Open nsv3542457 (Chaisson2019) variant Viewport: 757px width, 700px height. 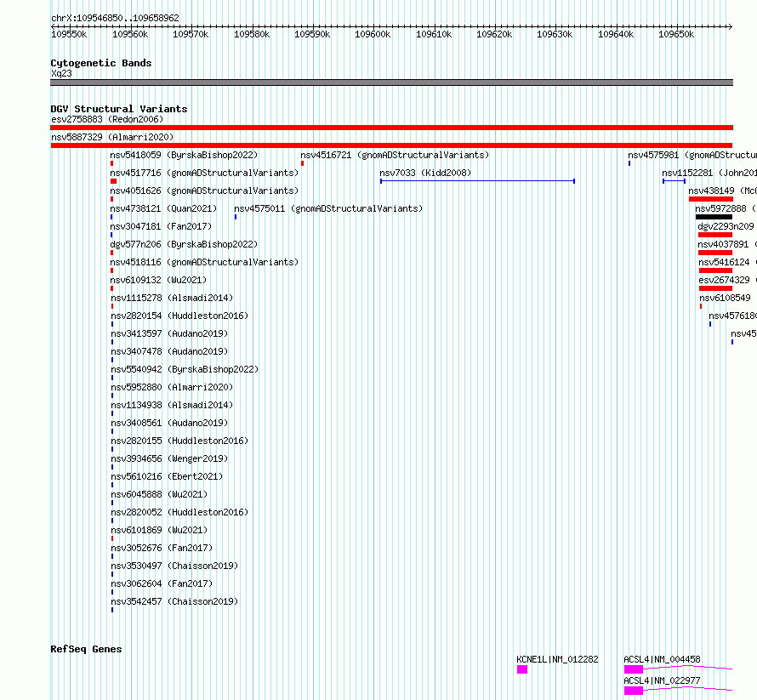point(174,601)
